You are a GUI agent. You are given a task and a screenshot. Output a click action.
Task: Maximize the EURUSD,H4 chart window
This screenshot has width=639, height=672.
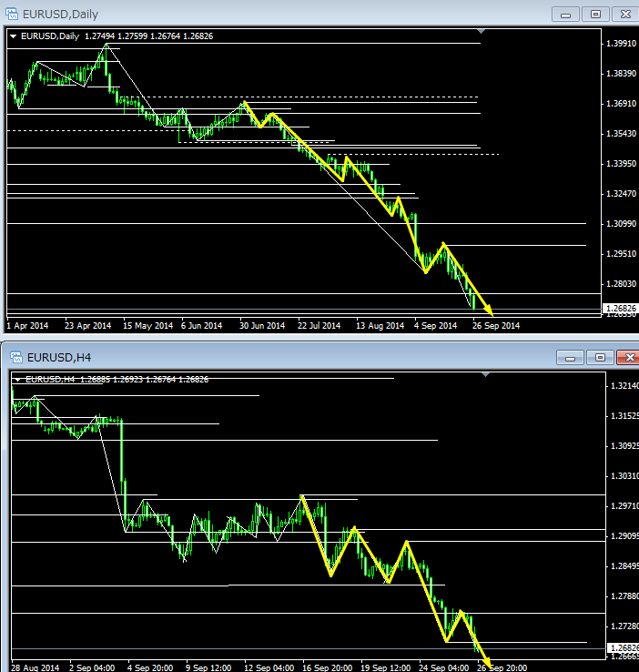click(x=598, y=357)
